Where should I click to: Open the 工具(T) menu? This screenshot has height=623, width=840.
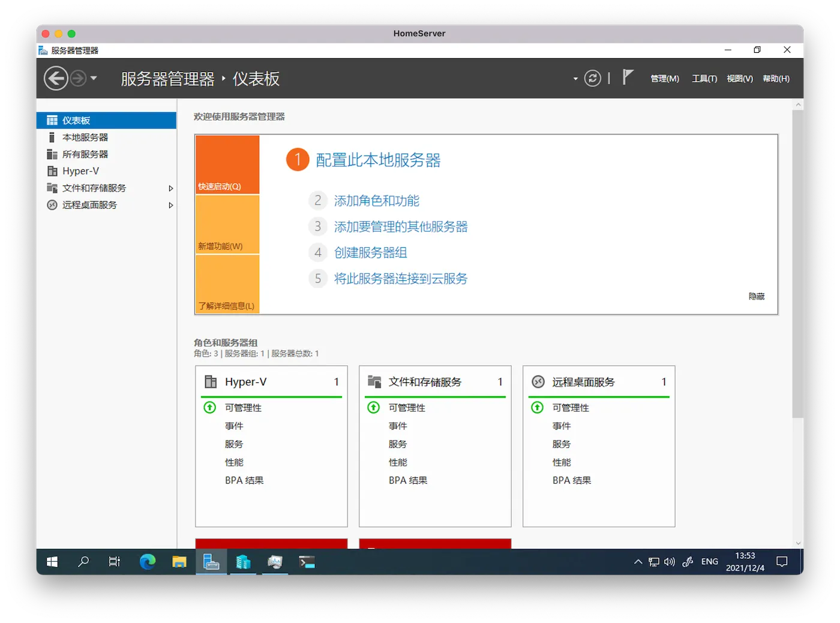click(704, 79)
